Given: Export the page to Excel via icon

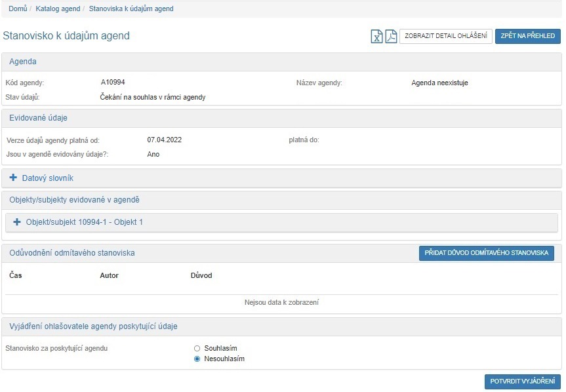Looking at the screenshot, I should [x=377, y=36].
